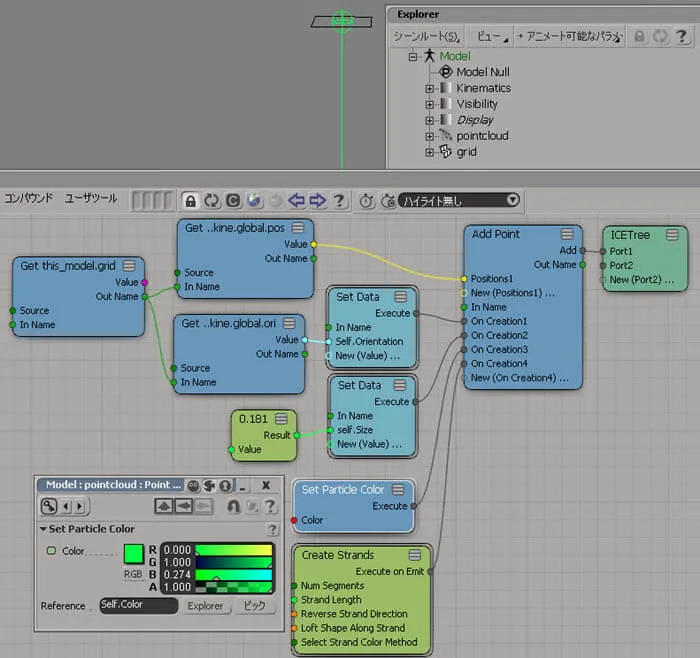The image size is (700, 658).
Task: Open the ユーザツール menu
Action: pyautogui.click(x=91, y=198)
